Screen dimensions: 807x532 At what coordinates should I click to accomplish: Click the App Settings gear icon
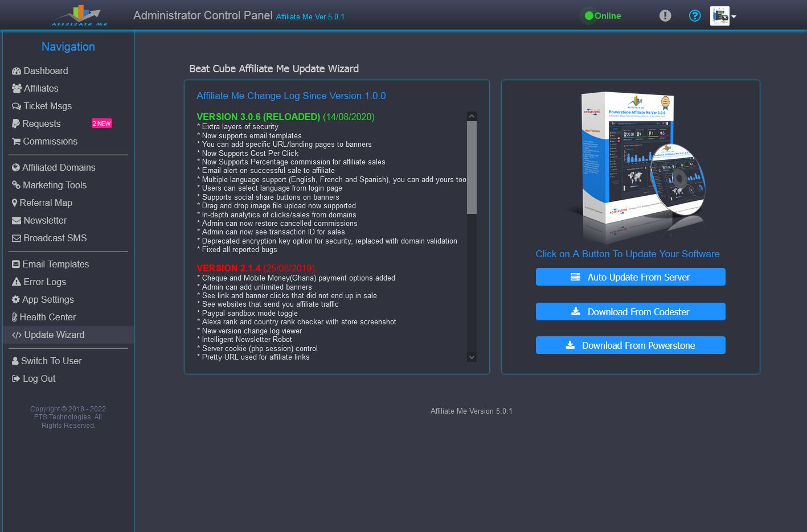(x=16, y=300)
